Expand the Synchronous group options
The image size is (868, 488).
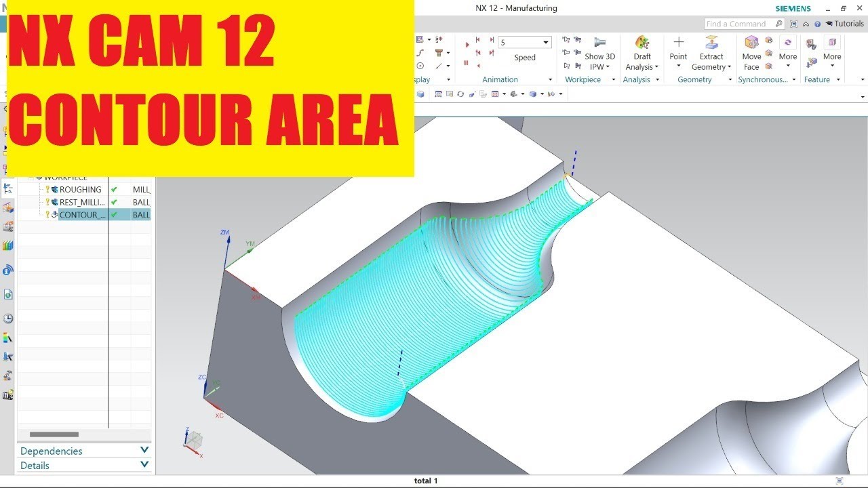point(794,79)
